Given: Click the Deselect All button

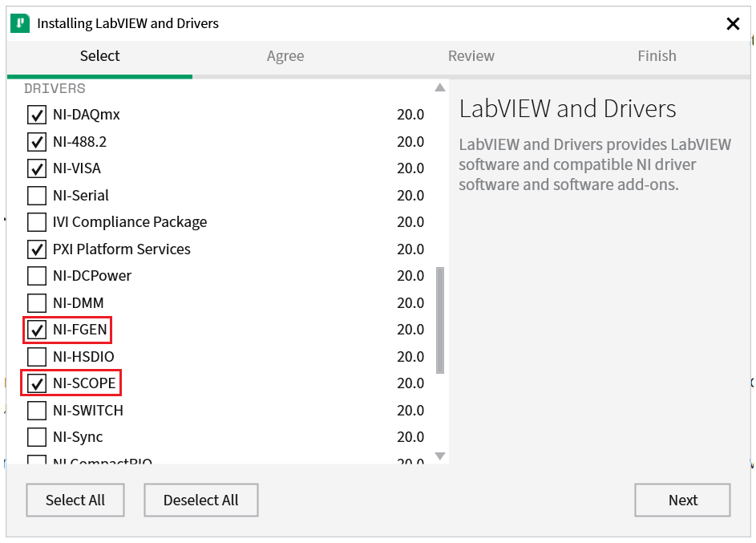Looking at the screenshot, I should click(201, 500).
